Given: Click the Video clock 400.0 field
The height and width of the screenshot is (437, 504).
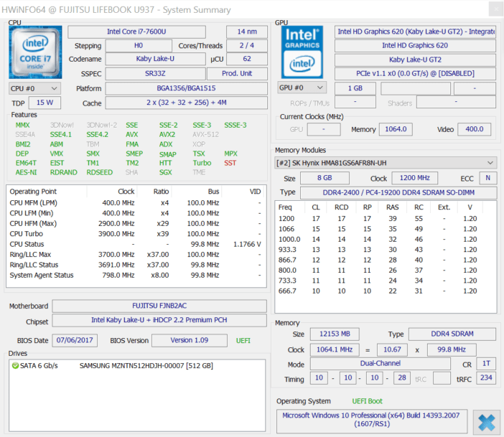Looking at the screenshot, I should (x=475, y=129).
